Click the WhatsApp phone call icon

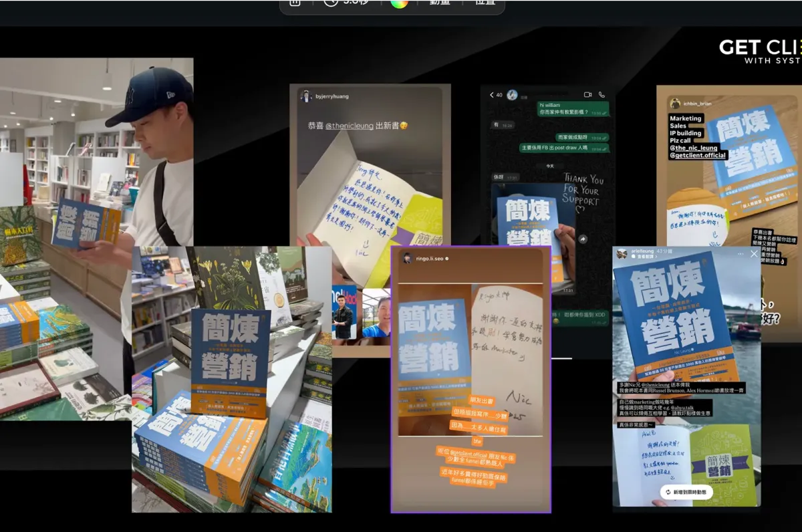[601, 95]
